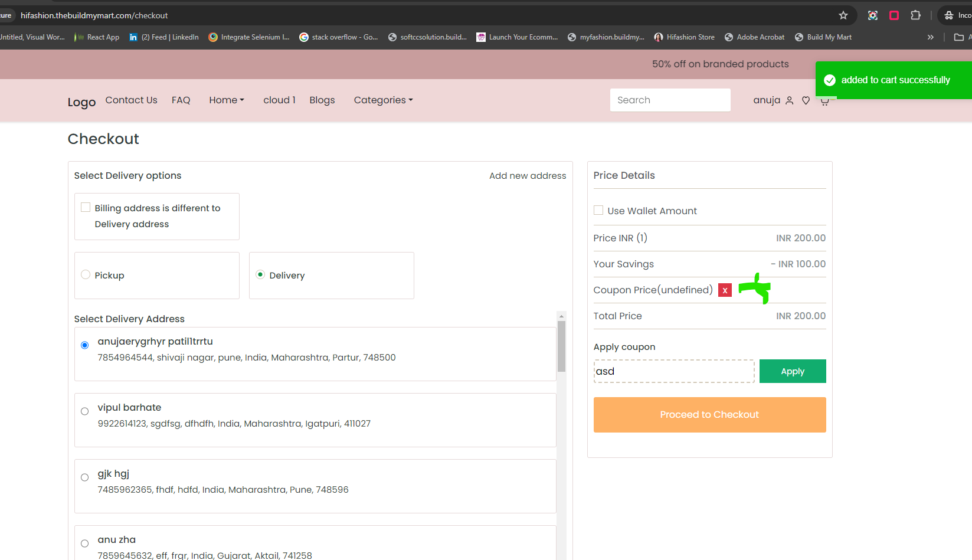Open the FAQ page
The width and height of the screenshot is (972, 560).
coord(181,100)
